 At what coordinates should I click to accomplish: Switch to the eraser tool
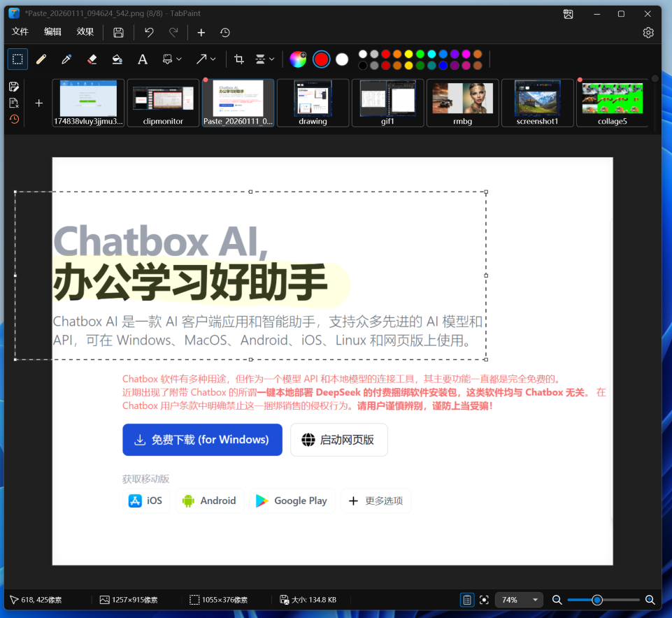click(91, 59)
